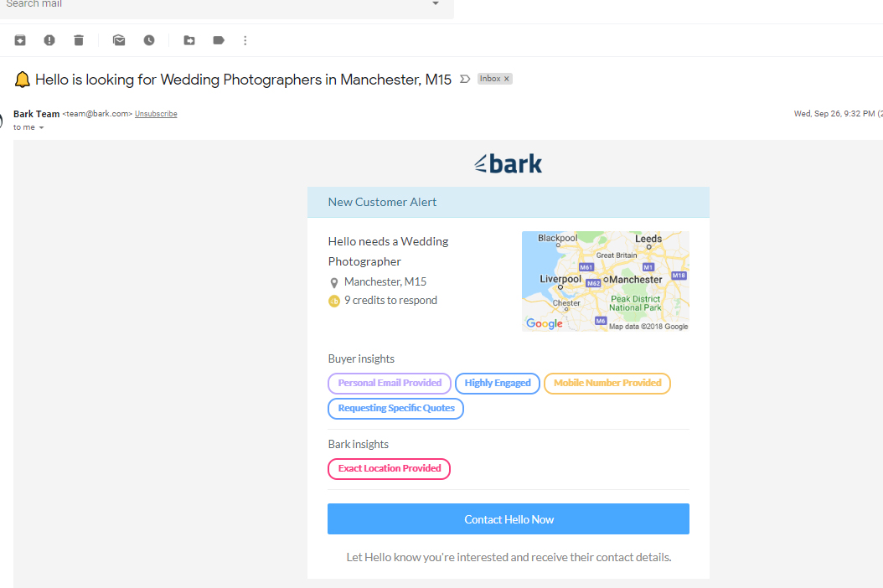Snooze the email
This screenshot has width=883, height=588.
(x=148, y=39)
